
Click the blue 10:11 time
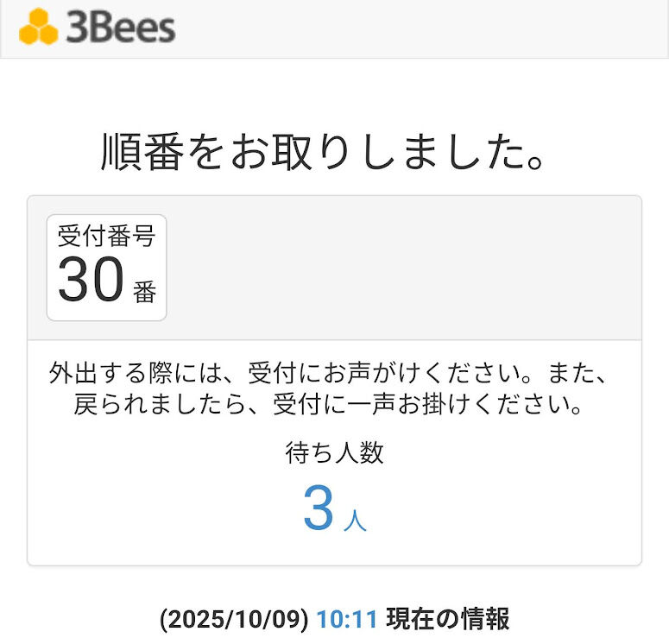click(347, 619)
